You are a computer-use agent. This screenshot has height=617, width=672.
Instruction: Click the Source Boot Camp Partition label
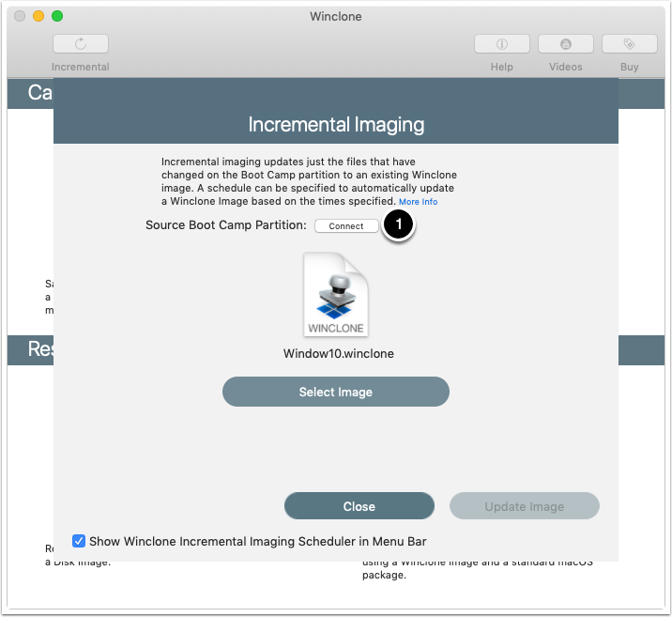(x=226, y=225)
